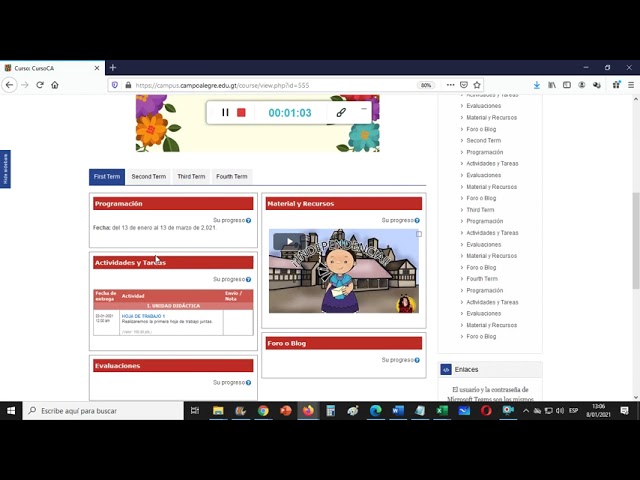Open Google Chrome from taskbar
The width and height of the screenshot is (640, 480).
tap(263, 411)
